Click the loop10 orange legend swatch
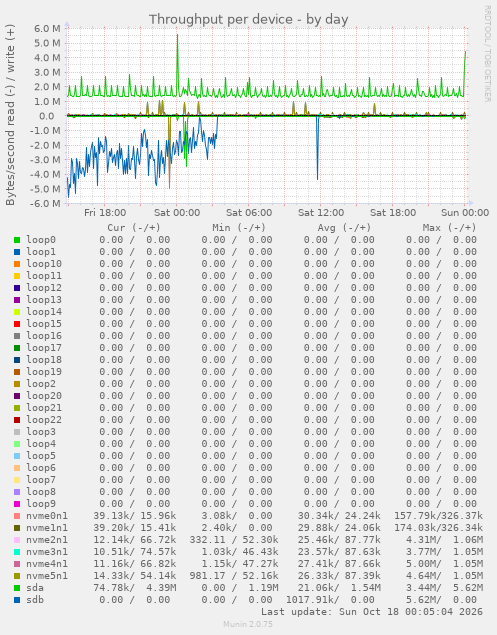 (x=17, y=264)
